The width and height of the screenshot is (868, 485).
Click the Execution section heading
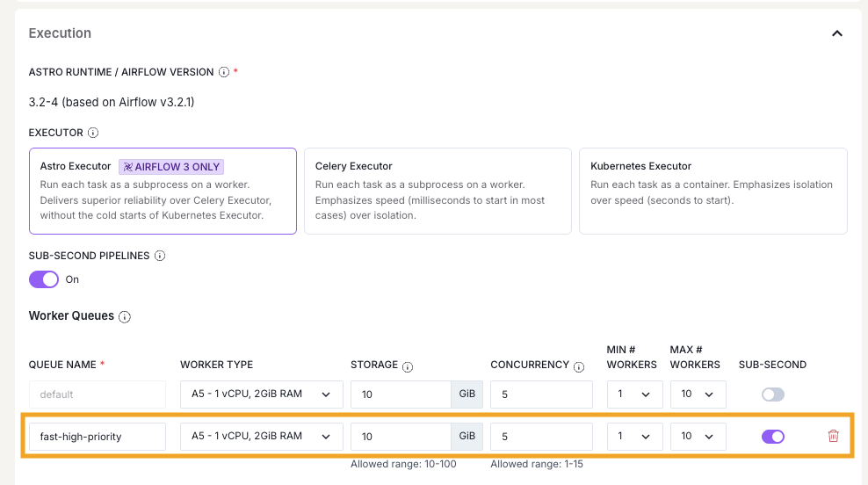(x=60, y=33)
